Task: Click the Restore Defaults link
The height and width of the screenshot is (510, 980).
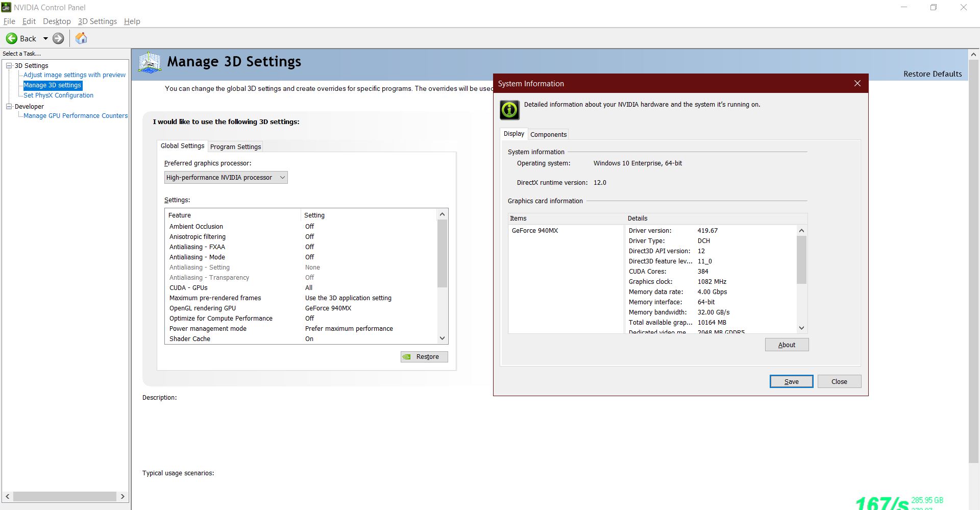Action: pyautogui.click(x=933, y=74)
